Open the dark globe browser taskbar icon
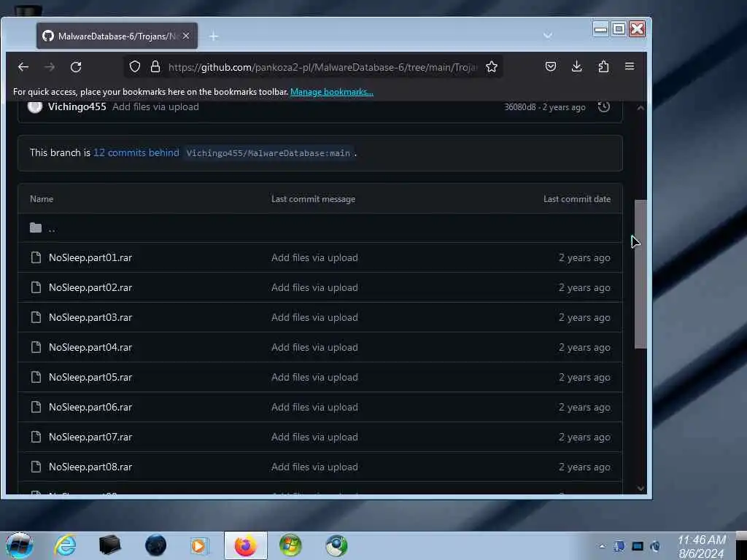The height and width of the screenshot is (560, 747). 155,545
